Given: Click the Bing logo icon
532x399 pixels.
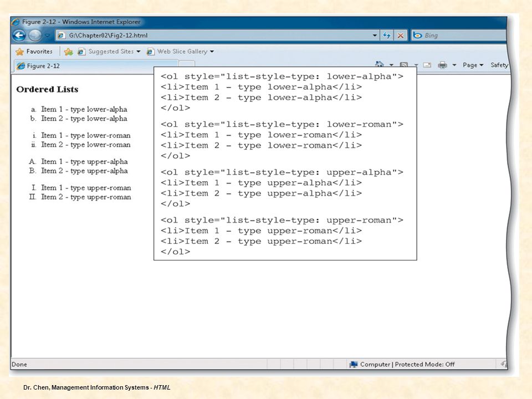Looking at the screenshot, I should (x=418, y=35).
